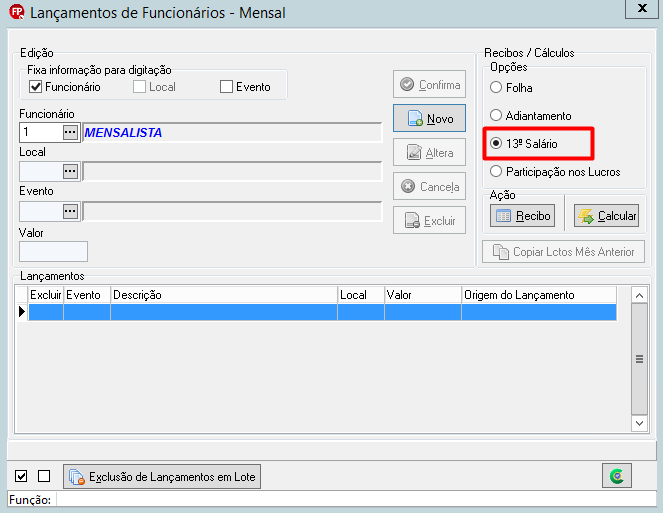Open the Funcionário lookup ellipsis button

click(70, 132)
